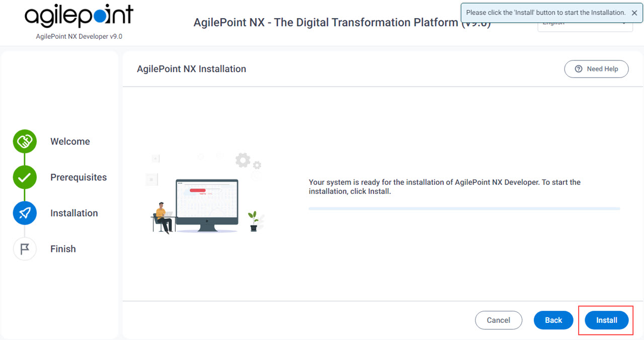Click the AgilePoint logo

[x=79, y=16]
